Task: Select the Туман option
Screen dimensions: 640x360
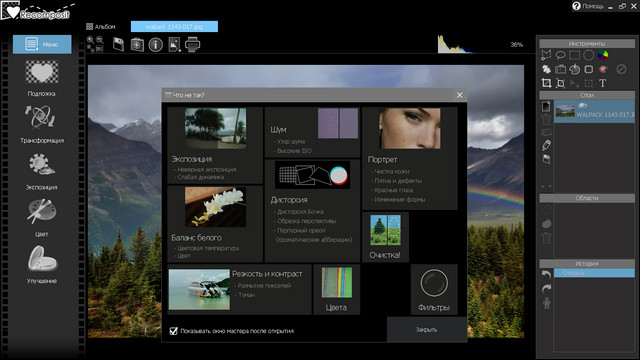Action: (247, 295)
